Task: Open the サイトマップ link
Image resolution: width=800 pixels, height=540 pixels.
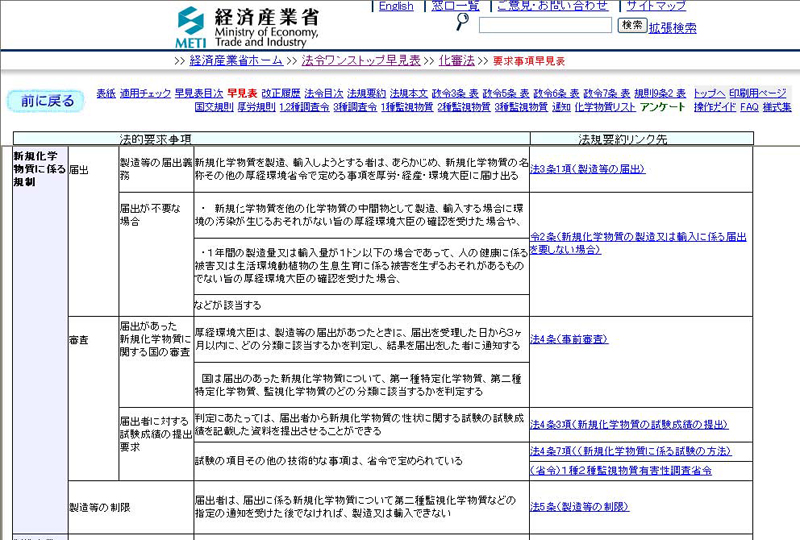Action: pos(656,6)
